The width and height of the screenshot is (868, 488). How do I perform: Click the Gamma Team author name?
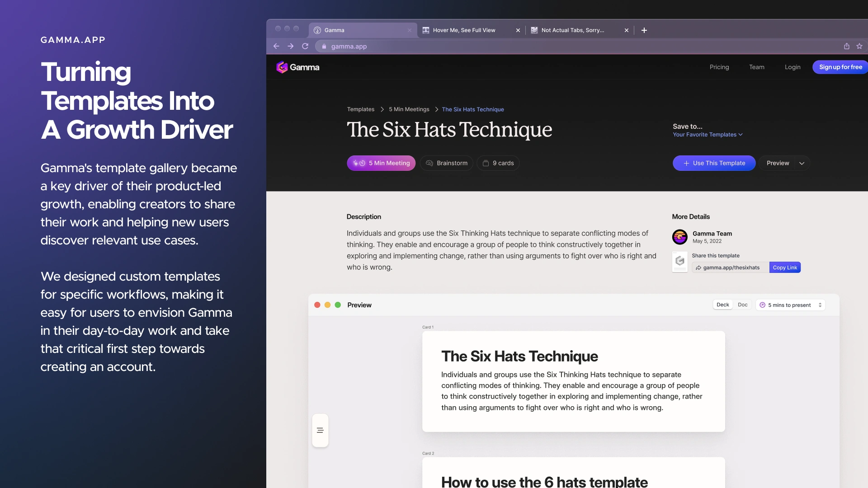tap(712, 234)
